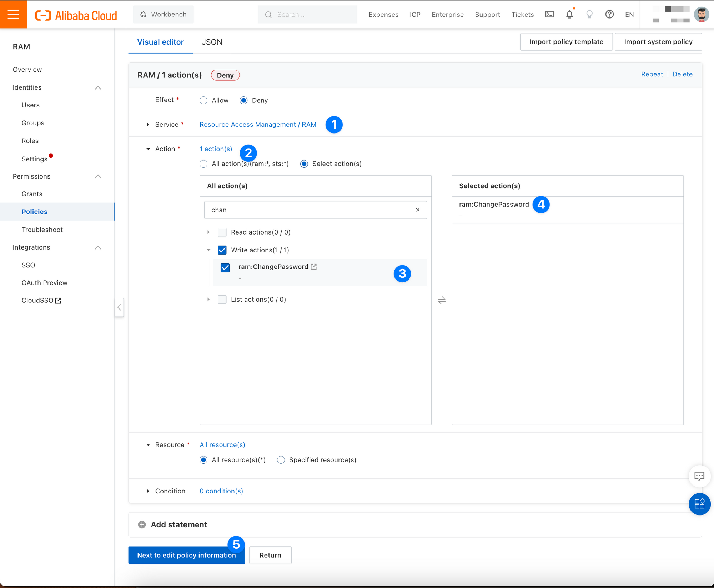Expand the Condition section

tap(148, 491)
